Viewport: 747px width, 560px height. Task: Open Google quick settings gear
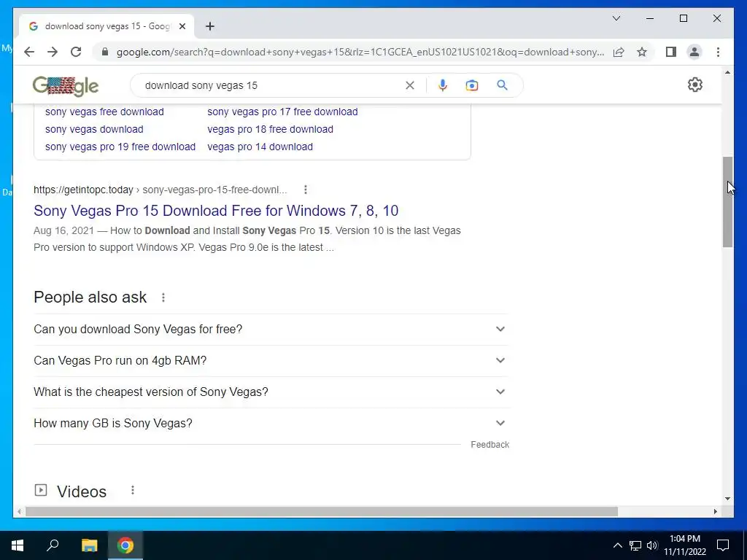(x=695, y=85)
